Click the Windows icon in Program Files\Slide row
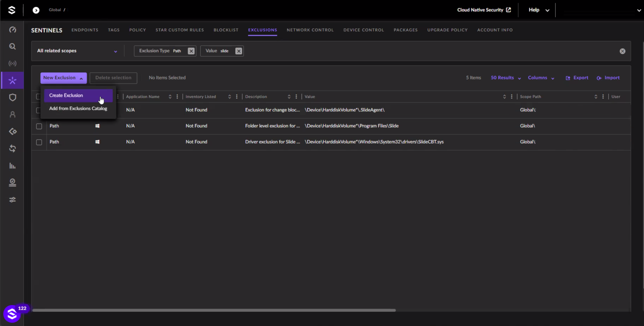This screenshot has height=326, width=644. click(x=98, y=126)
